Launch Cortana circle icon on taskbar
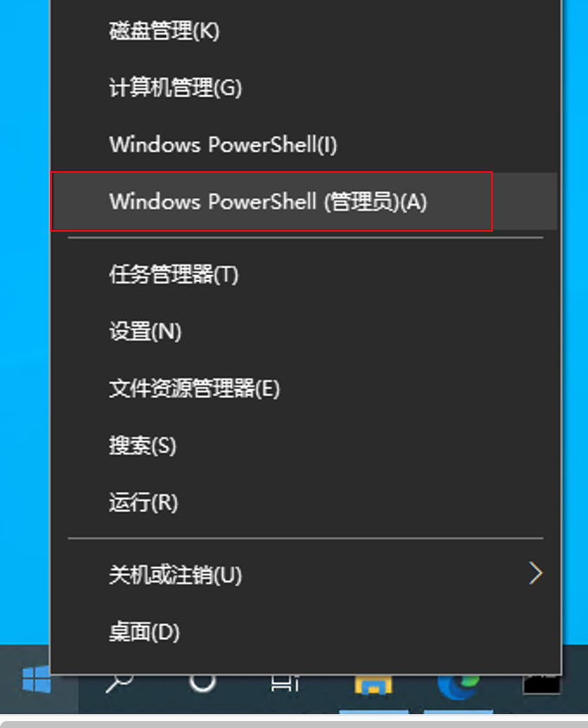This screenshot has height=728, width=588. coord(203,682)
